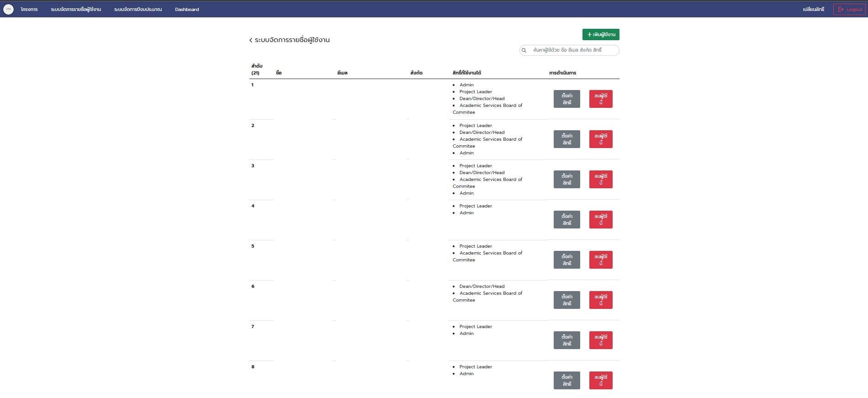This screenshot has width=868, height=398.
Task: Open the Dashboard nav item
Action: (x=187, y=9)
